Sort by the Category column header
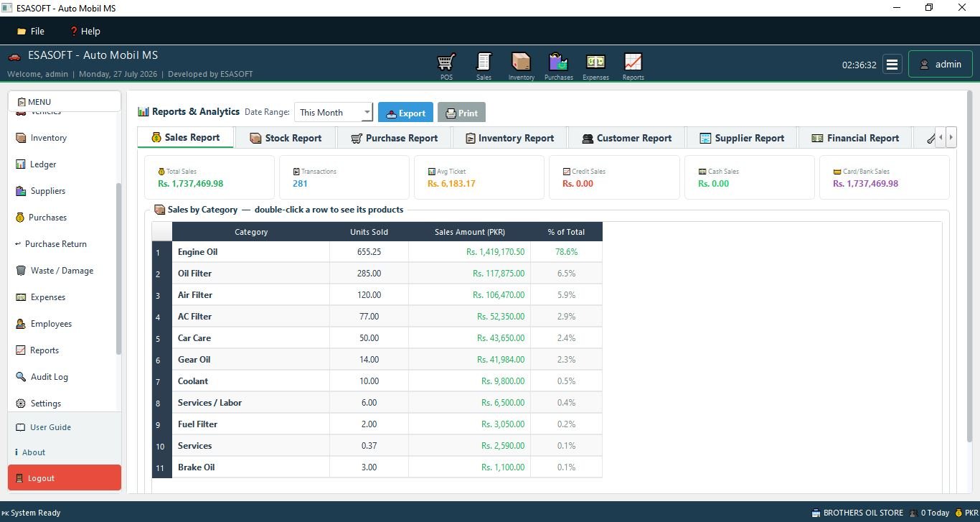The width and height of the screenshot is (980, 522). pos(251,232)
